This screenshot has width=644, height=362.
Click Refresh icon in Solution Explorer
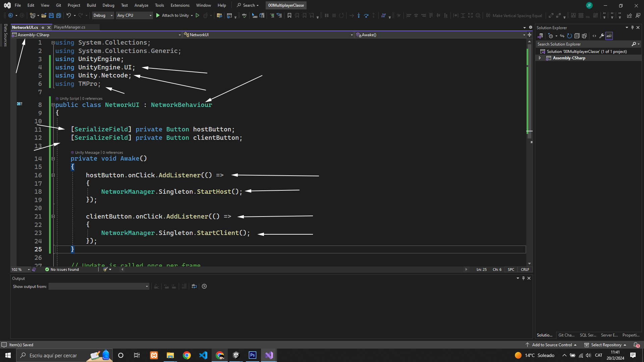(x=569, y=36)
